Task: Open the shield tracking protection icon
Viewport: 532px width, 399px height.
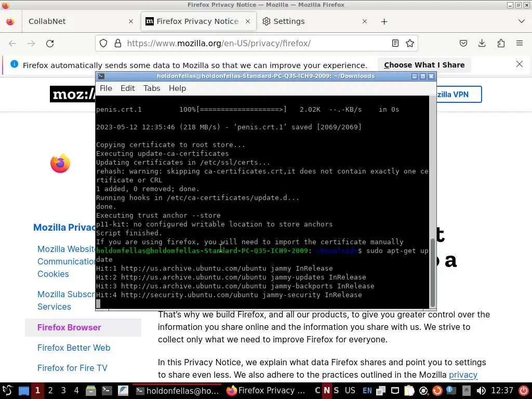Action: [103, 44]
